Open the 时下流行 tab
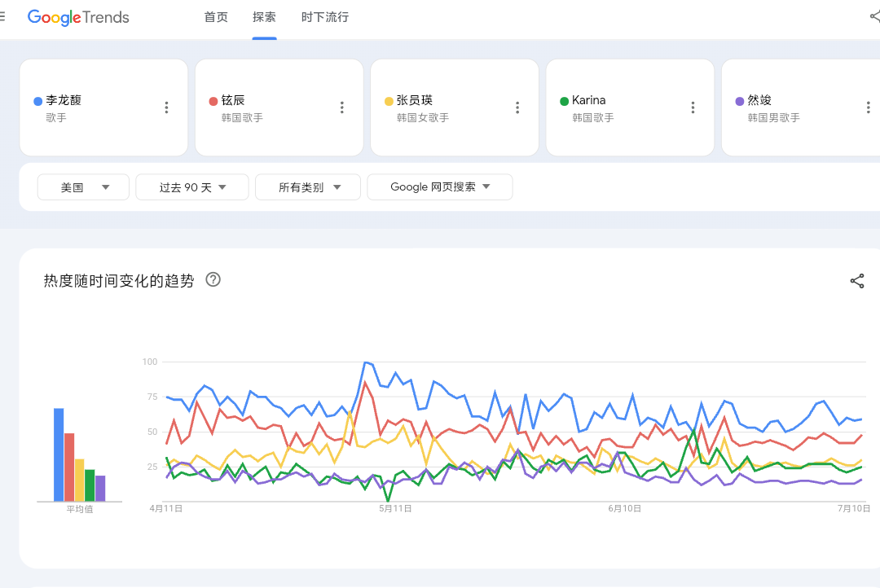The height and width of the screenshot is (588, 880). click(x=325, y=17)
